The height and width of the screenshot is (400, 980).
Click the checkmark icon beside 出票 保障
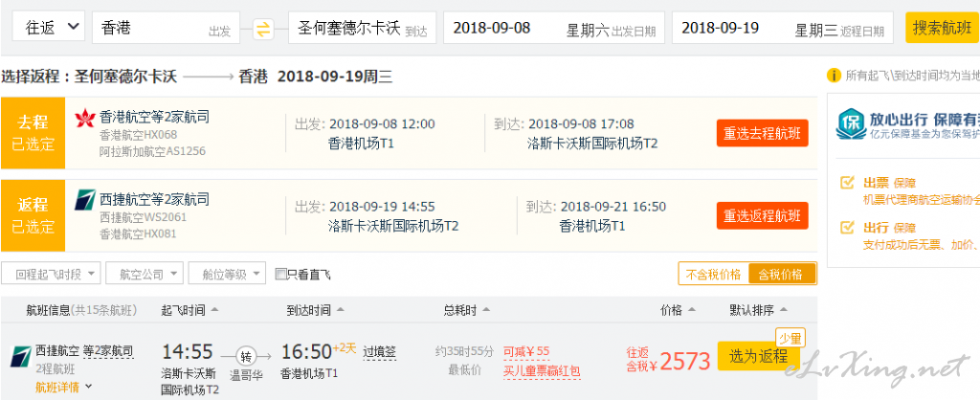pos(848,183)
